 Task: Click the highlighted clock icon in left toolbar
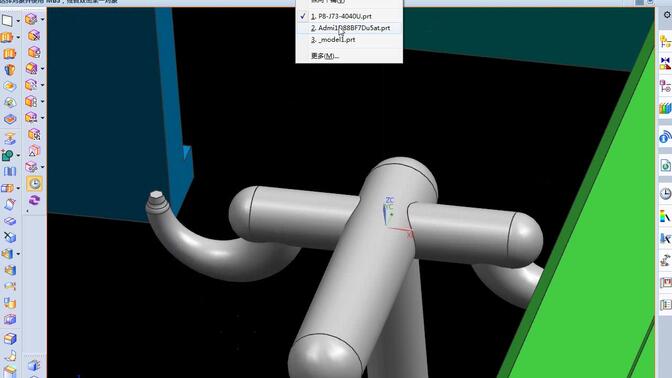tap(34, 183)
